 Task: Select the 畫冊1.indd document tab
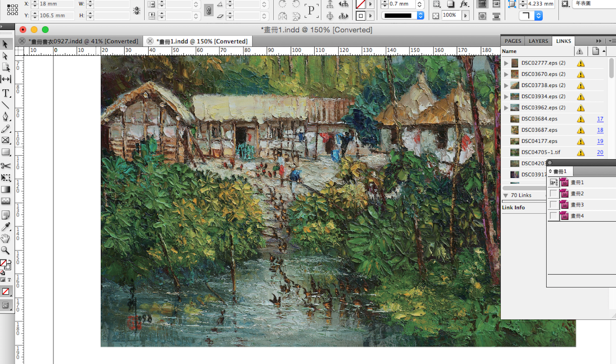[x=198, y=41]
